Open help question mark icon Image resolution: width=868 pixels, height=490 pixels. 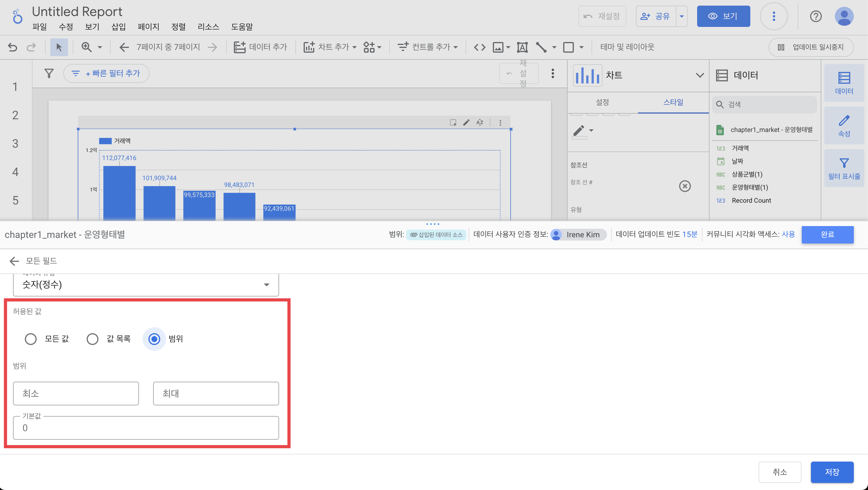(x=815, y=16)
